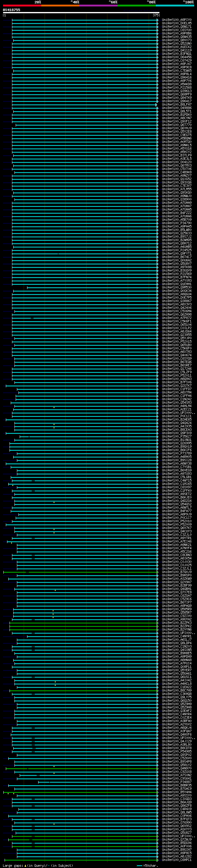This screenshot has height=868, width=197.
Task: Click the UniRef100_A8CYN7 label
Action: (176, 118)
